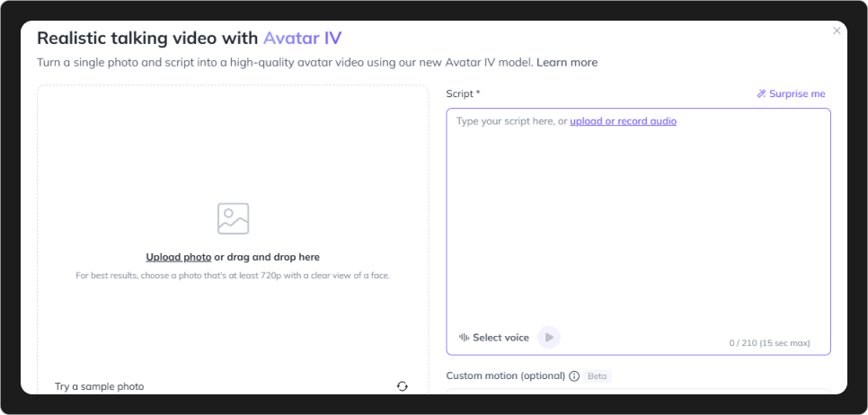Show Custom motion info tooltip
The height and width of the screenshot is (415, 868).
pyautogui.click(x=574, y=376)
